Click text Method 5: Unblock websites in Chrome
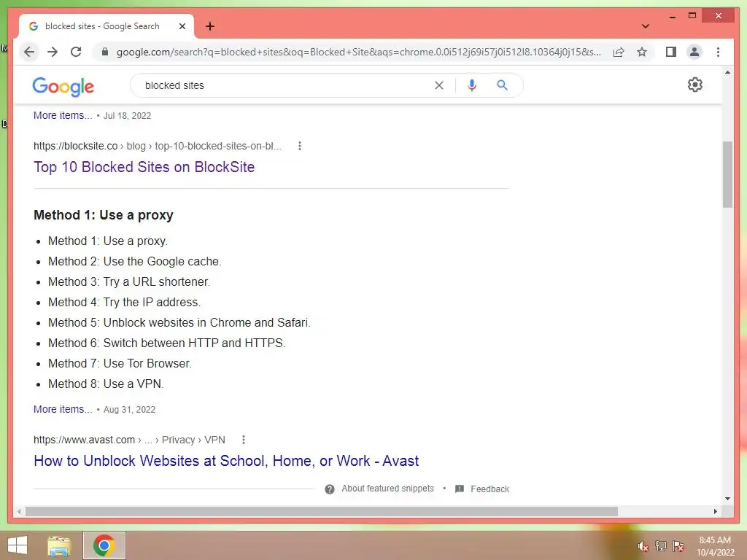747x560 pixels. [x=179, y=323]
